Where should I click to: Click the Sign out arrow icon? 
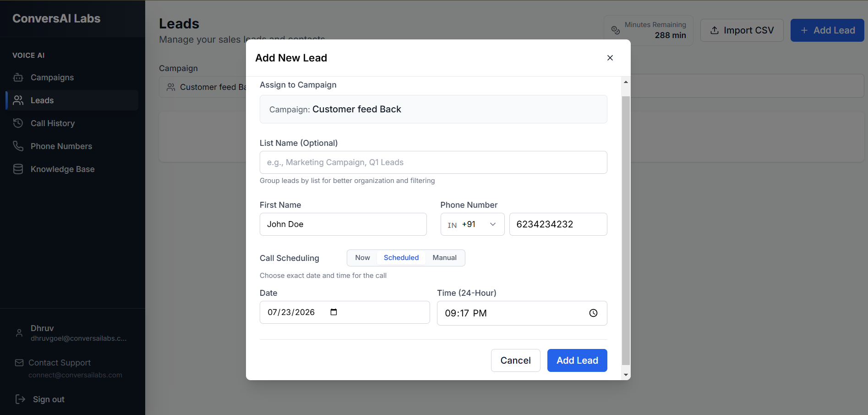pyautogui.click(x=20, y=399)
